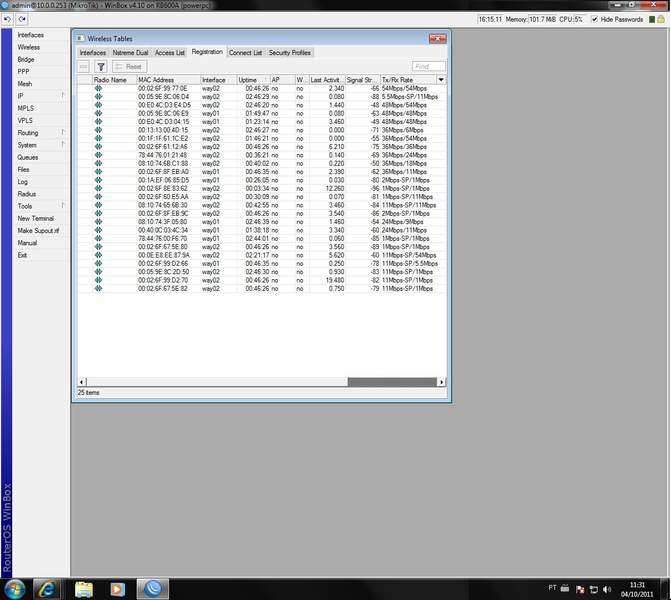Open Files in the sidebar menu
The height and width of the screenshot is (600, 671).
(23, 169)
